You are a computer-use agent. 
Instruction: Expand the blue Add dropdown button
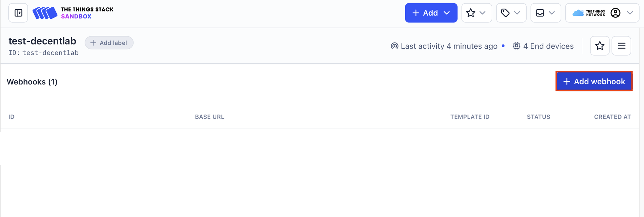point(431,13)
